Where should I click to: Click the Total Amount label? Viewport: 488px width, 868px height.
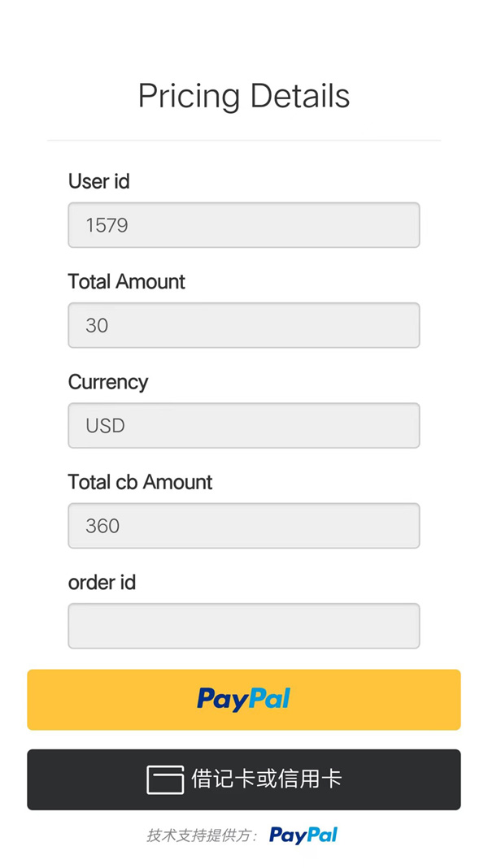[127, 281]
